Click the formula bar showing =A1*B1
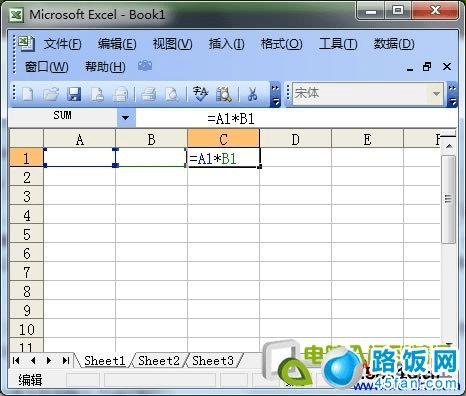 [296, 118]
